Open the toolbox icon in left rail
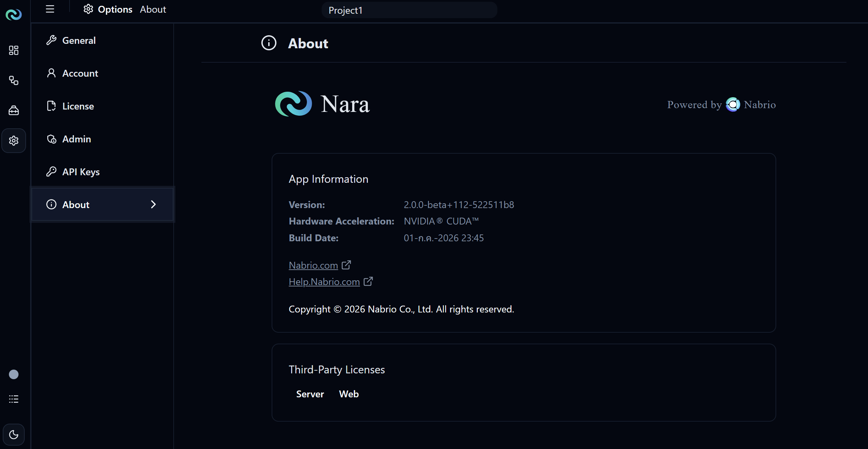Screen dimensions: 868x449 coord(14,111)
